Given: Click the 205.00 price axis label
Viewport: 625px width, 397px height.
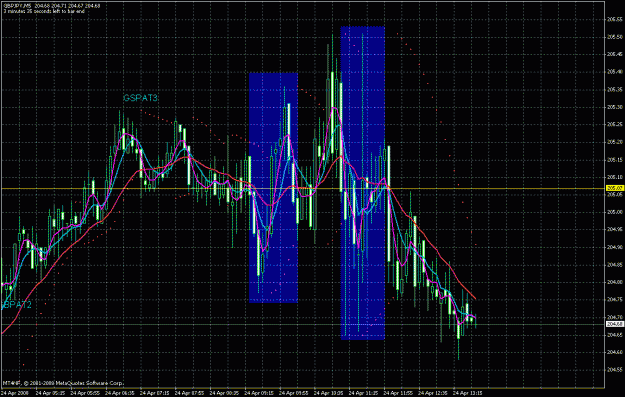Looking at the screenshot, I should pyautogui.click(x=614, y=212).
